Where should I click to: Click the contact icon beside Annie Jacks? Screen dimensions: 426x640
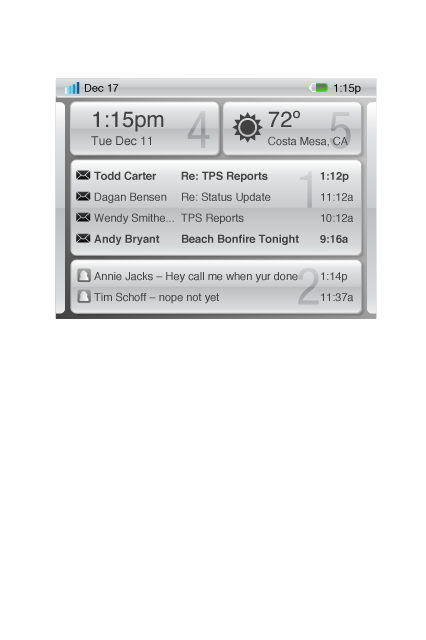click(x=84, y=276)
